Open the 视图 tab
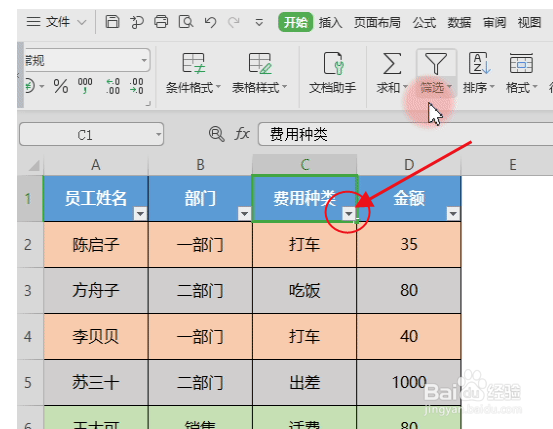 tap(529, 22)
